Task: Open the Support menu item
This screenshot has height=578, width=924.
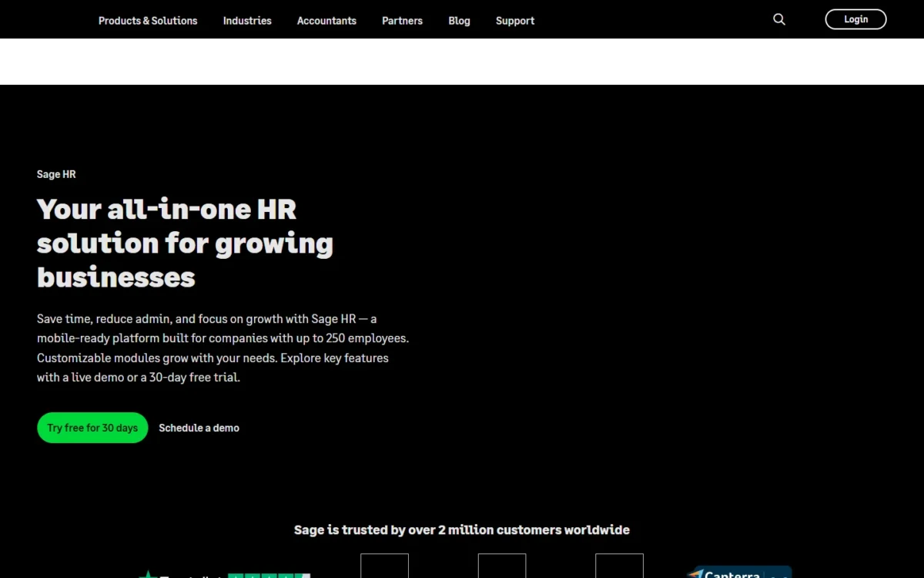Action: click(x=515, y=21)
